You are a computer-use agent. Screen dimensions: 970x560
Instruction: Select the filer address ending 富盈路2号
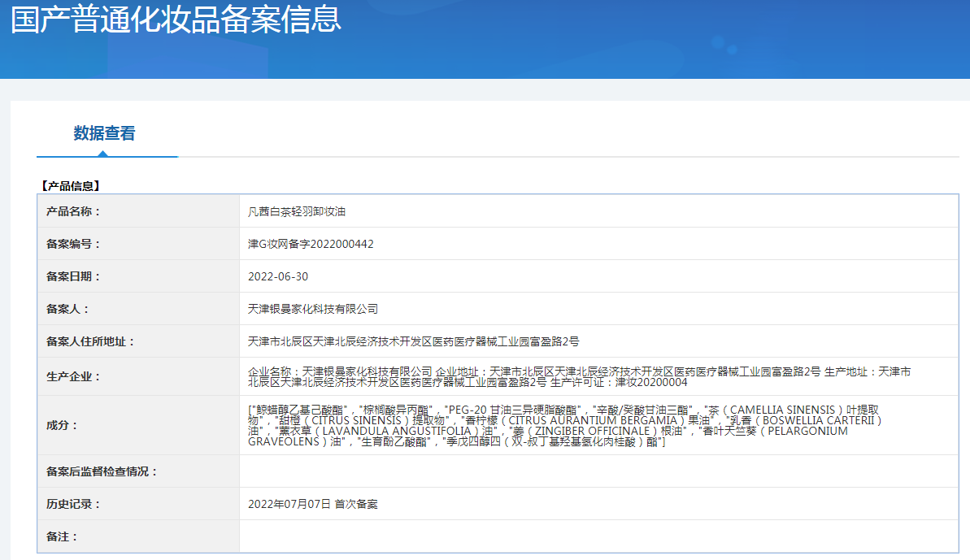click(x=413, y=341)
